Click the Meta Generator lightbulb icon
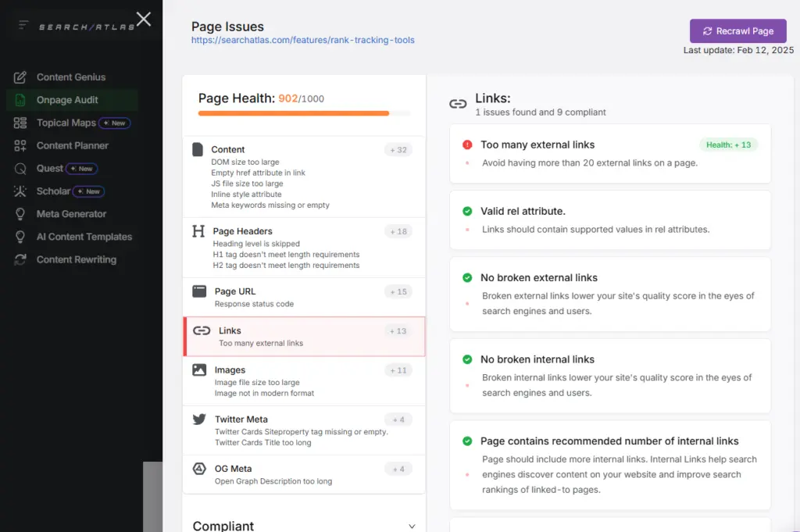The width and height of the screenshot is (800, 532). point(20,214)
